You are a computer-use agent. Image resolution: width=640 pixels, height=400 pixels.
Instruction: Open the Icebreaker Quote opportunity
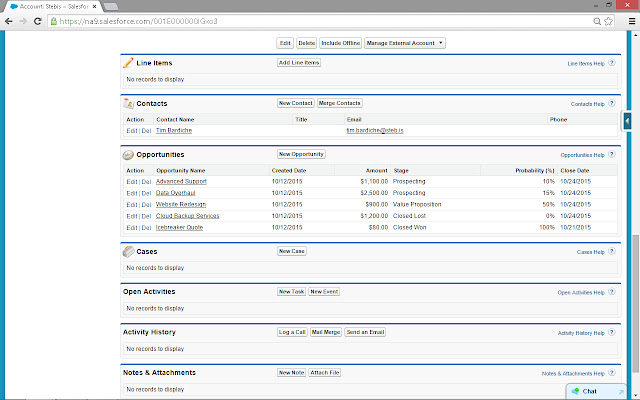pos(179,227)
